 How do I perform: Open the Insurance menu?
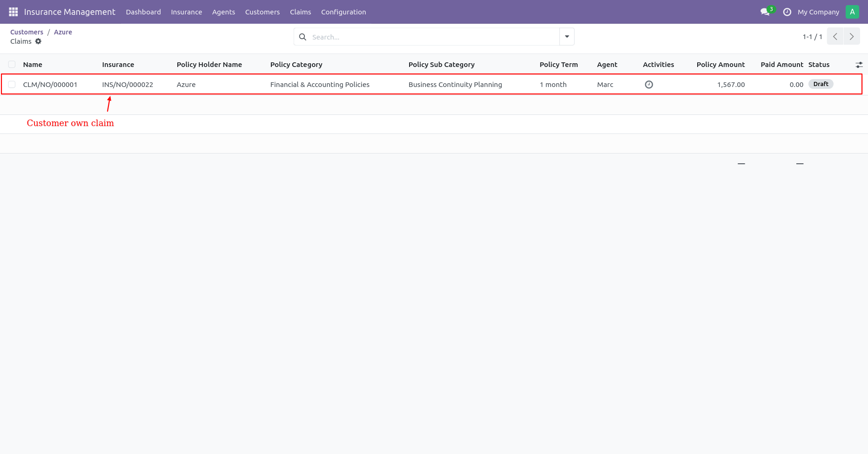186,12
